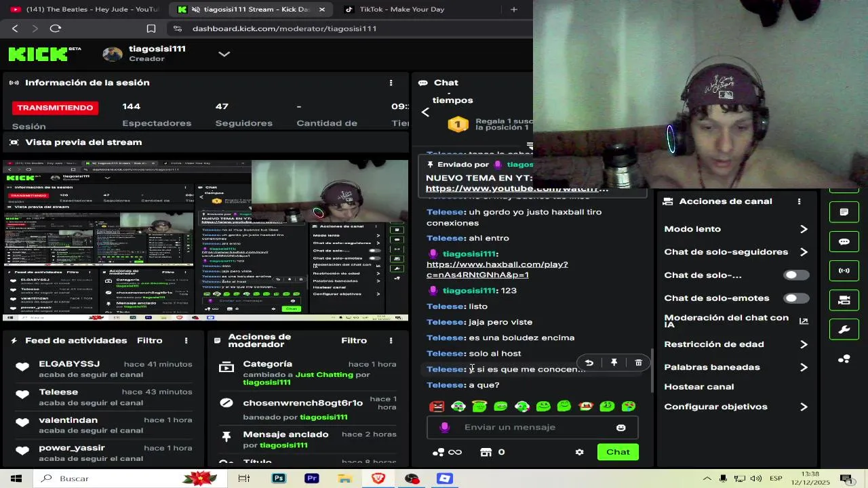Expand Palabras baneadas settings
868x488 pixels.
click(x=804, y=367)
